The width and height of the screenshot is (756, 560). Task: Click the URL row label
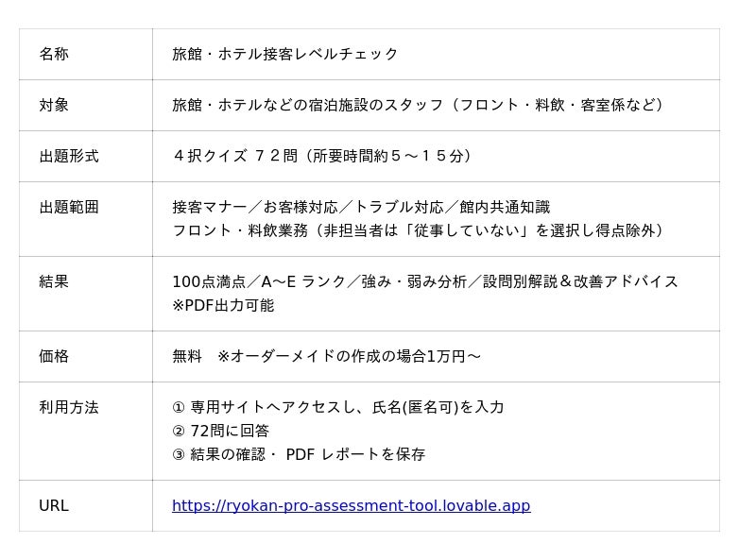point(54,506)
